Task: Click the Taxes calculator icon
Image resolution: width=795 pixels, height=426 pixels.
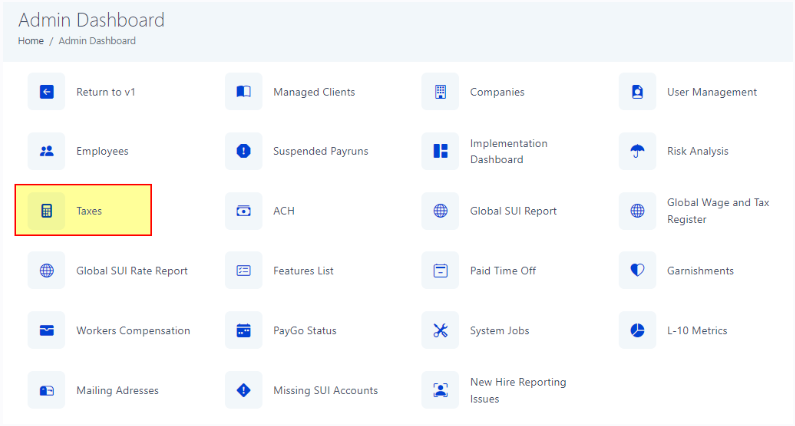Action: click(x=47, y=211)
